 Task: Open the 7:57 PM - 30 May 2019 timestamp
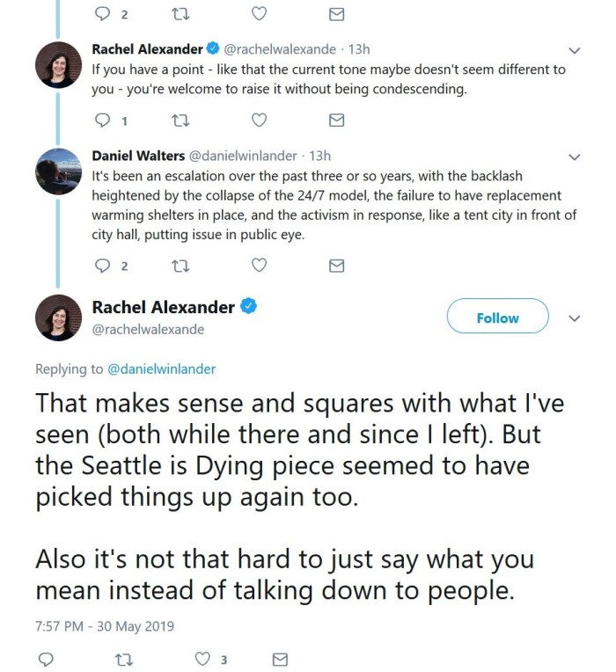click(x=105, y=626)
